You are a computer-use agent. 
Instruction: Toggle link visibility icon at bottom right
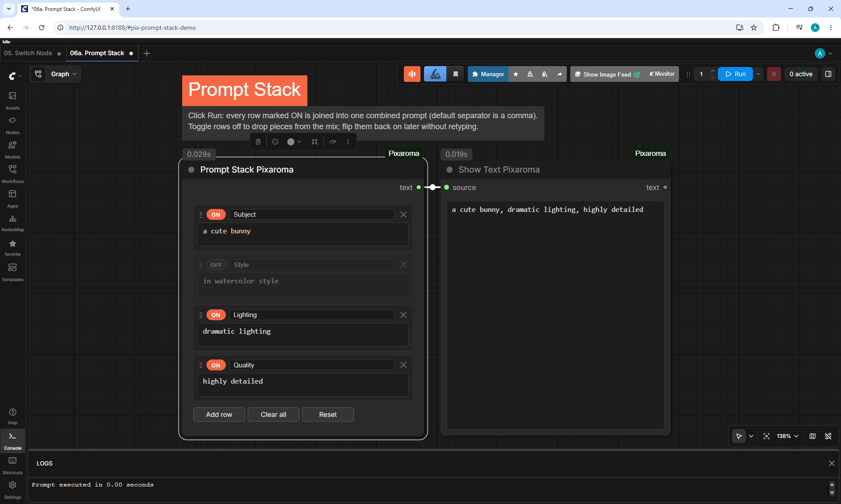coord(828,436)
